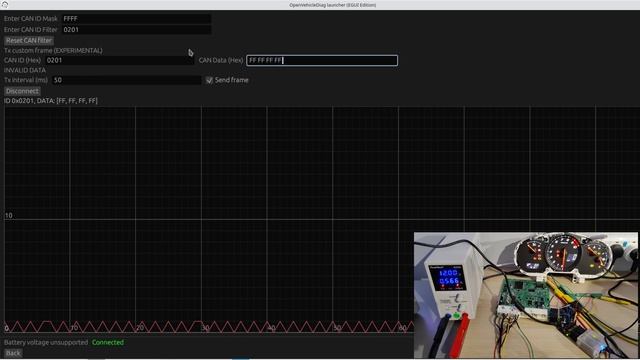Click the CAN Data (Hex) input field
Screen dimensions: 640x360
click(322, 60)
